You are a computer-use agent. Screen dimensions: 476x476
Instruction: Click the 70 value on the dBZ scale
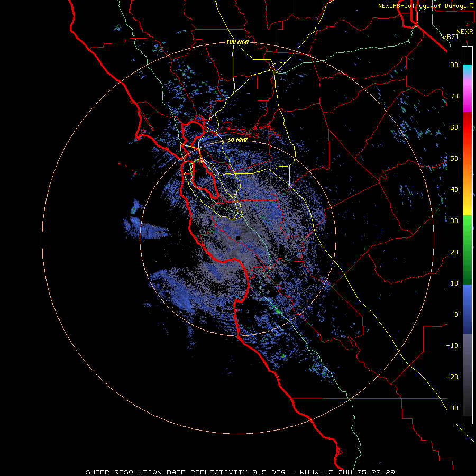[x=454, y=96]
